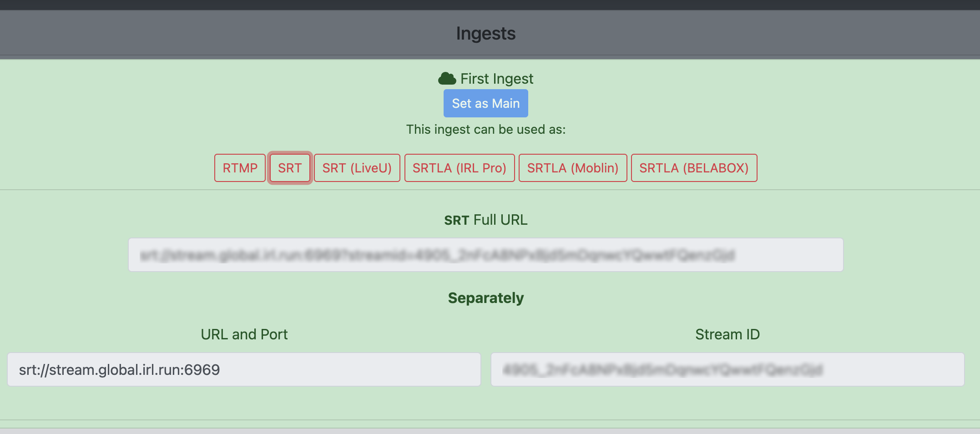Click the green cloud status icon
Viewport: 980px width, 434px height.
tap(447, 78)
